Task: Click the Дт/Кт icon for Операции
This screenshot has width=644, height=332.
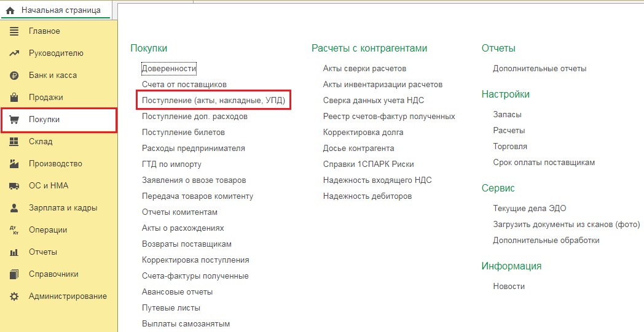Action: [14, 230]
